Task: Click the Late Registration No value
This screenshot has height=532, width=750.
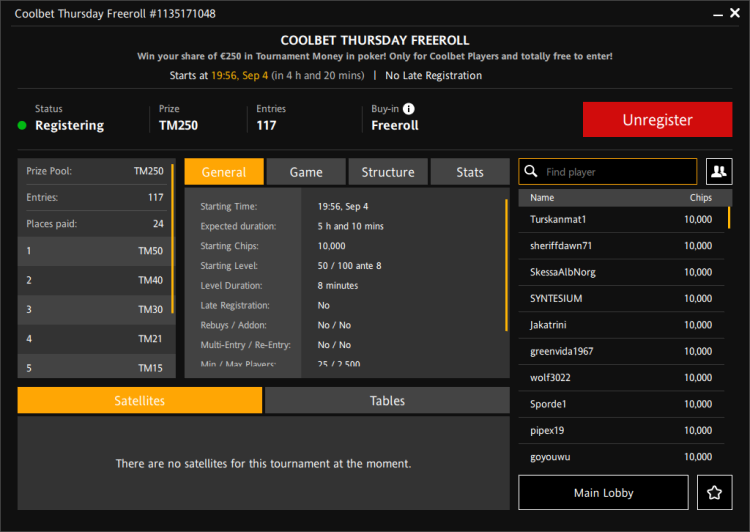Action: coord(324,305)
